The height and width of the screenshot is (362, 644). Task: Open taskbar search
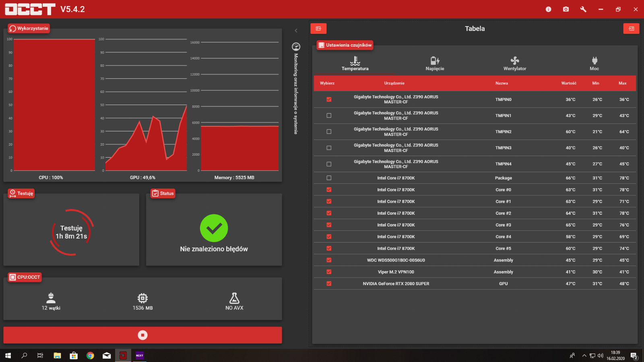tap(24, 356)
